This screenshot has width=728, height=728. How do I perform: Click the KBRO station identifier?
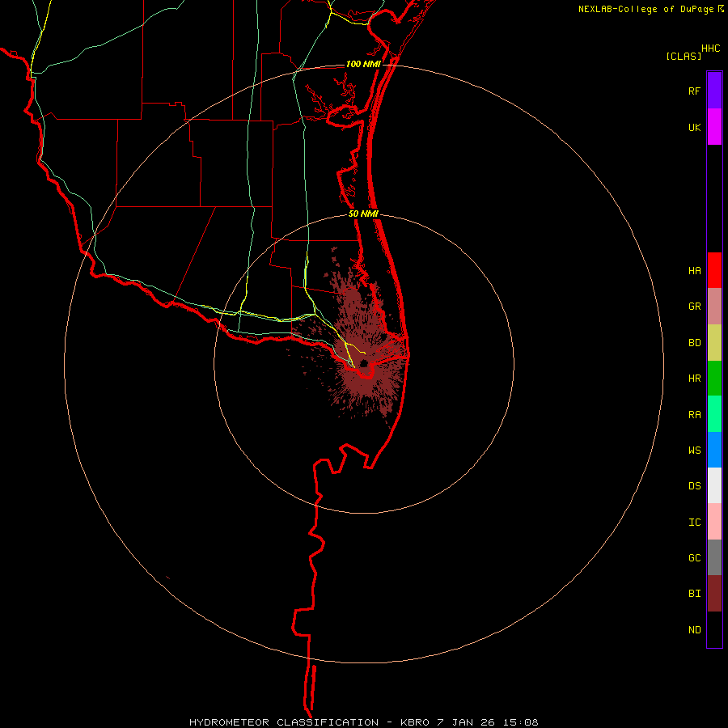415,722
